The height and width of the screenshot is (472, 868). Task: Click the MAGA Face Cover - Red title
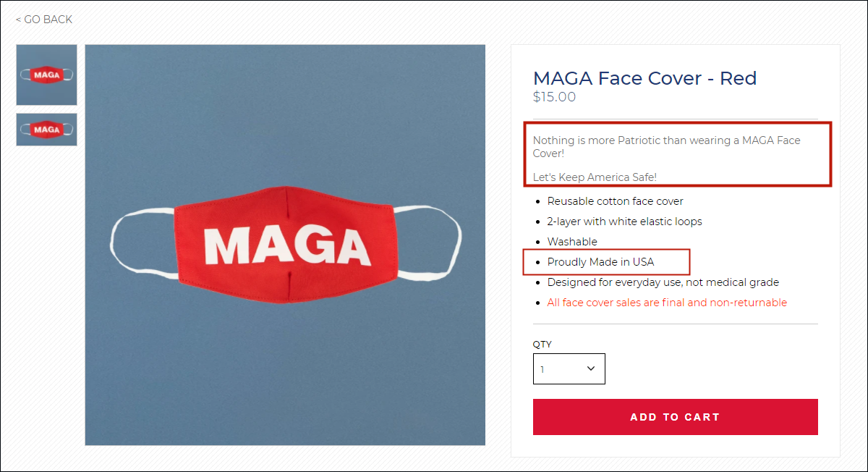[x=645, y=78]
